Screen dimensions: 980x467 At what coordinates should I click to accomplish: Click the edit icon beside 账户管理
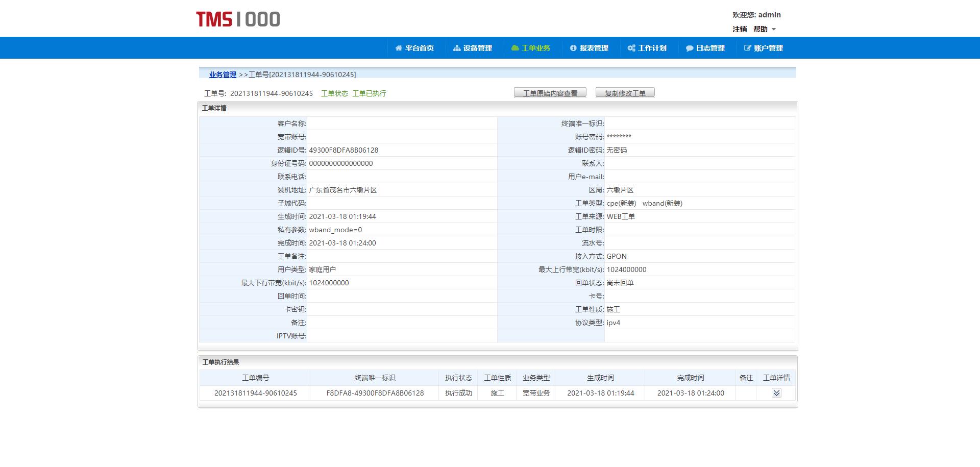(x=748, y=48)
